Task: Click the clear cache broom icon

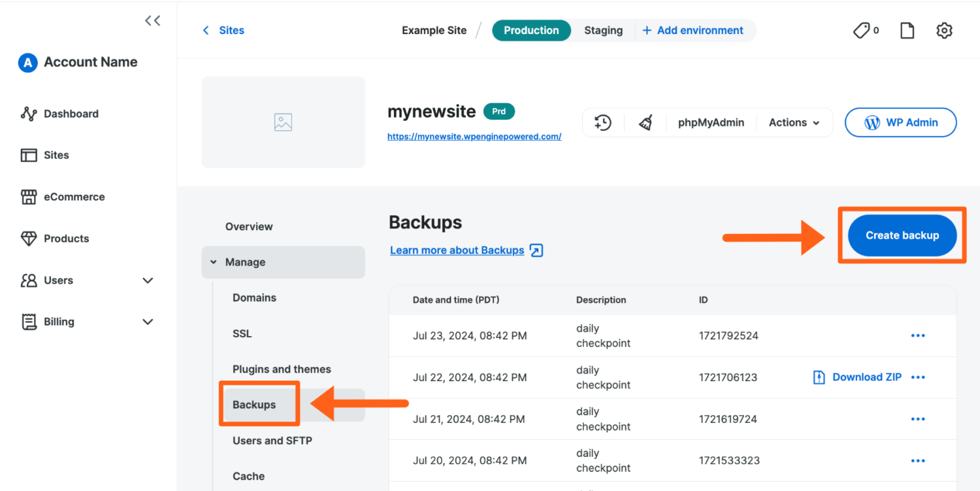Action: pyautogui.click(x=645, y=122)
